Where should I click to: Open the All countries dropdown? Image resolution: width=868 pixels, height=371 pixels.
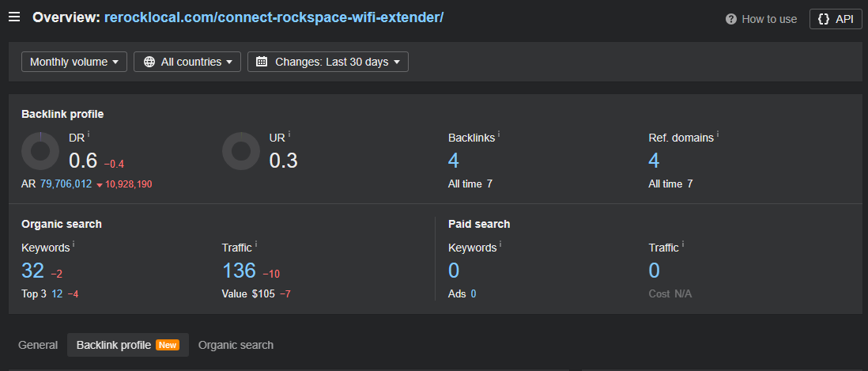[x=187, y=62]
